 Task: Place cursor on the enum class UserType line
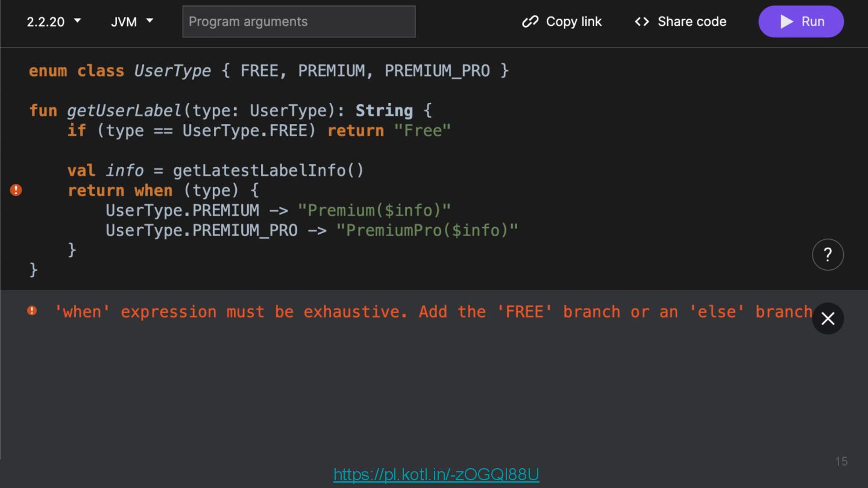268,71
